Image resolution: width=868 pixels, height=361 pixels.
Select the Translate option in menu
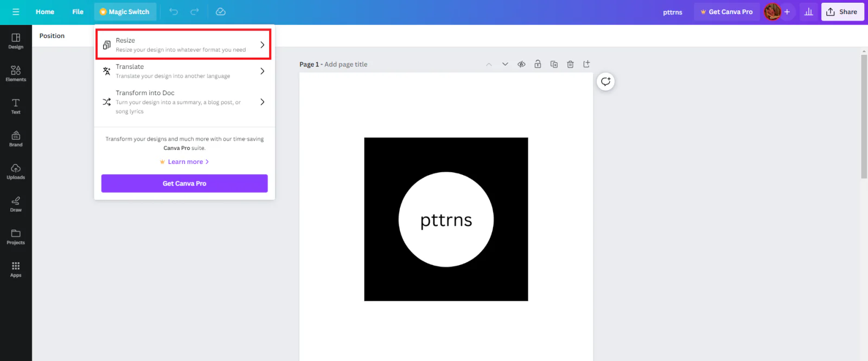click(183, 71)
